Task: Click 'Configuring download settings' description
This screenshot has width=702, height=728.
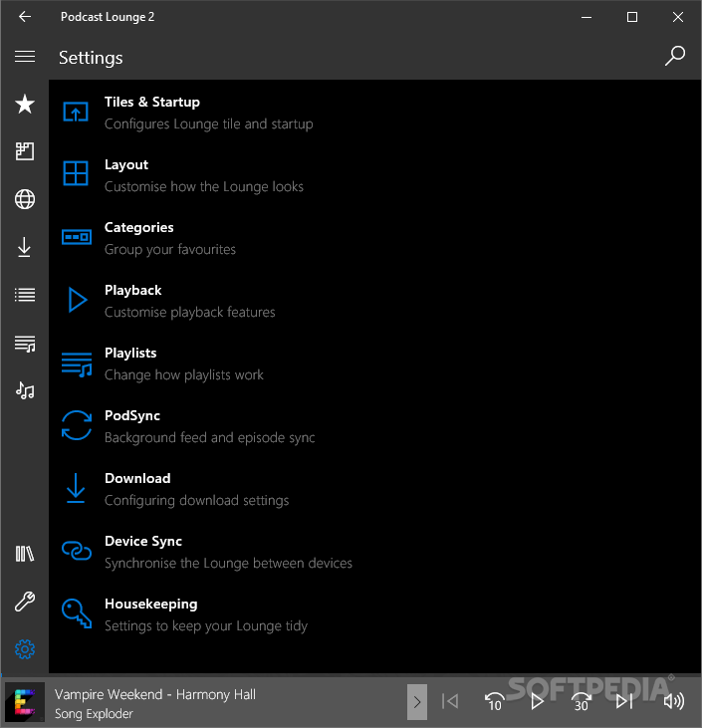Action: pos(196,500)
